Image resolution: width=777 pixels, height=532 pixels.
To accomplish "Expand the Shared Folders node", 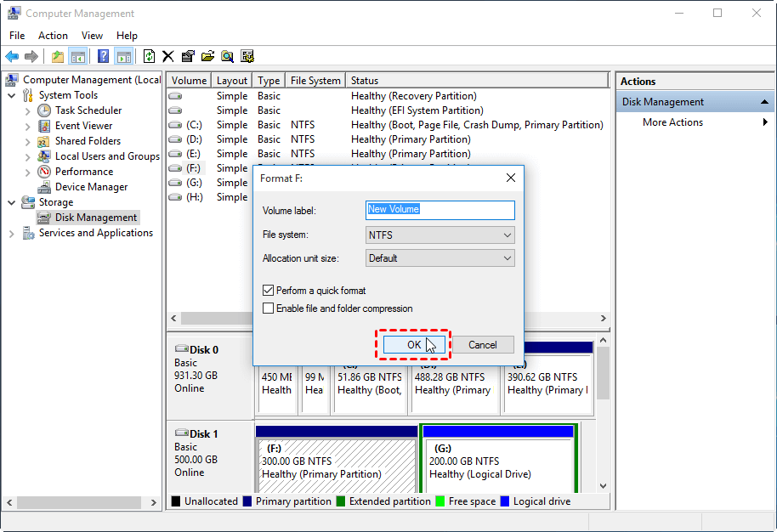I will (28, 142).
